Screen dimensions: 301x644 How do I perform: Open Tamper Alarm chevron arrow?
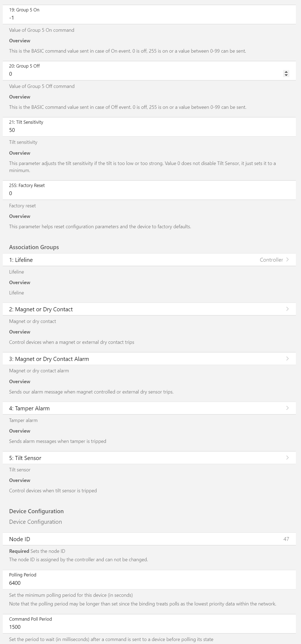pos(287,408)
